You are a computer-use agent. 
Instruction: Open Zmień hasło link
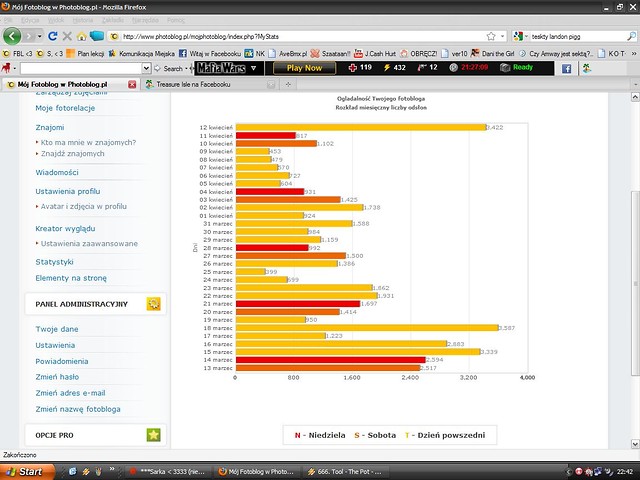[x=57, y=377]
